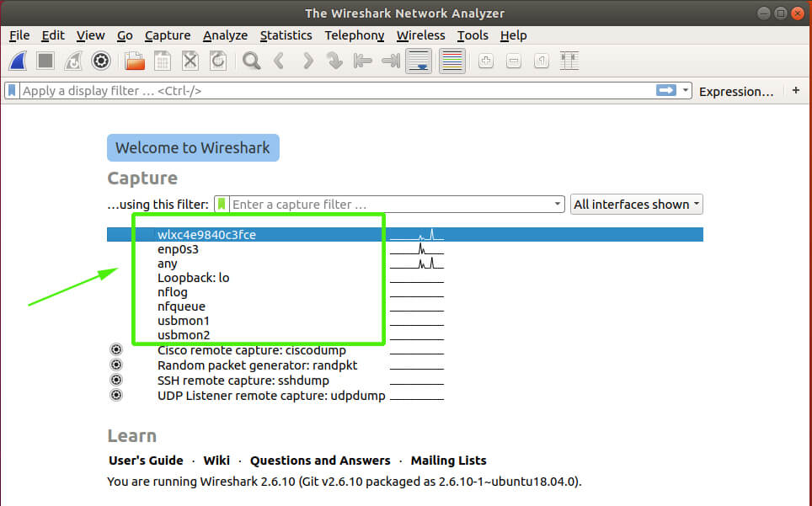Select the wlxc4e9840c3fce interface

(x=405, y=234)
